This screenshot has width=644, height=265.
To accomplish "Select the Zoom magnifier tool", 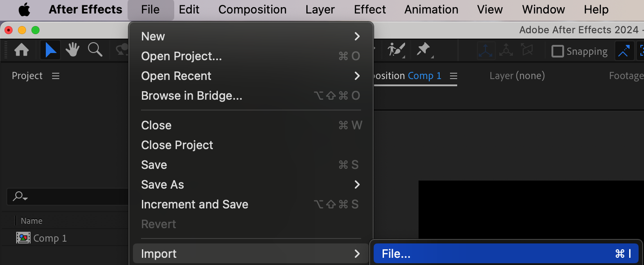I will (95, 50).
